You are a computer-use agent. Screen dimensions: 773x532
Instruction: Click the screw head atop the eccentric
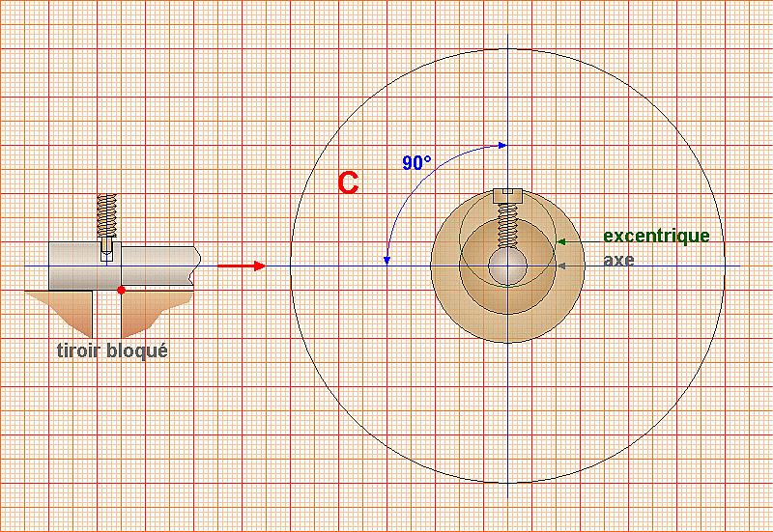tap(508, 196)
